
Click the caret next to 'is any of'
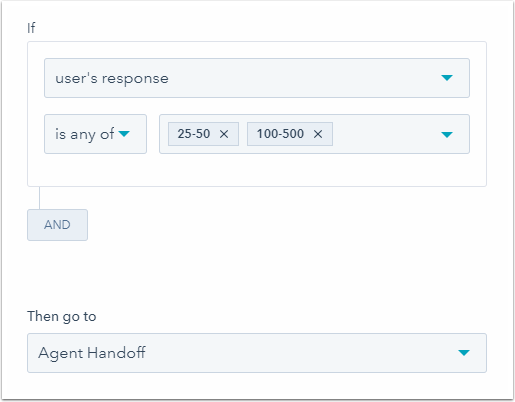point(124,134)
